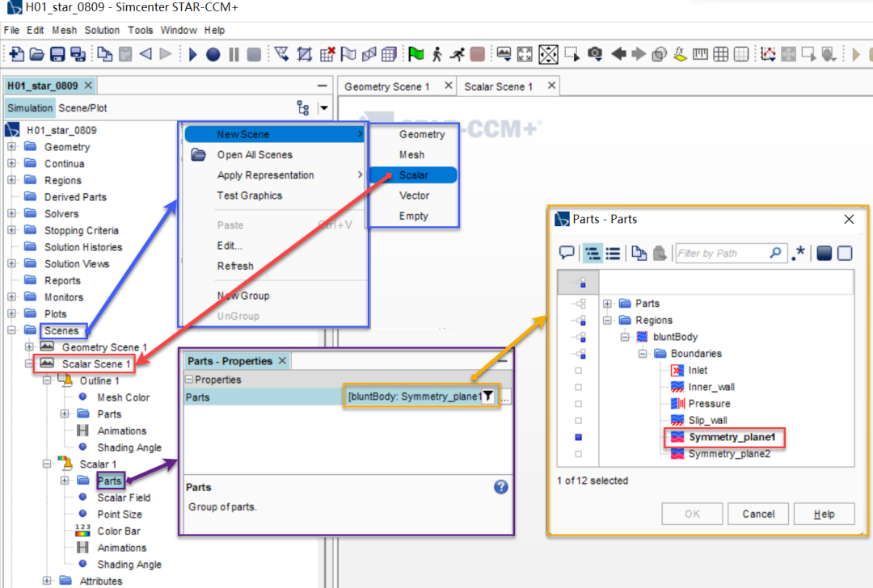Switch to the Scene/Plot tab
This screenshot has height=588, width=873.
[82, 108]
